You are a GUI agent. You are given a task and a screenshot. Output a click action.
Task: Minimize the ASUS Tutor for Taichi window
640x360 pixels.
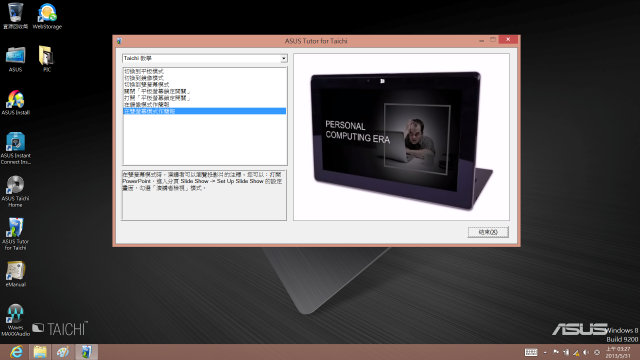click(482, 40)
